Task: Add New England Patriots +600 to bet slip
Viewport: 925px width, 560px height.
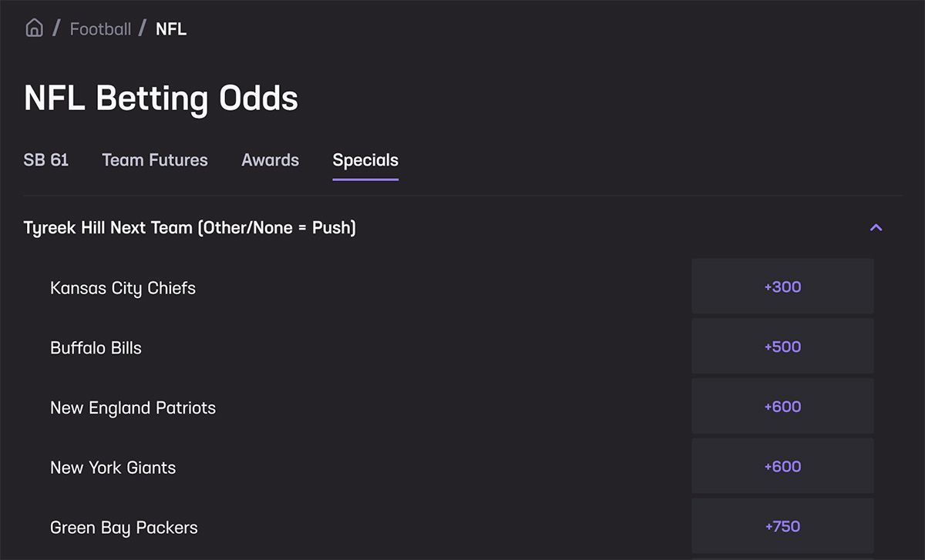Action: [x=782, y=406]
